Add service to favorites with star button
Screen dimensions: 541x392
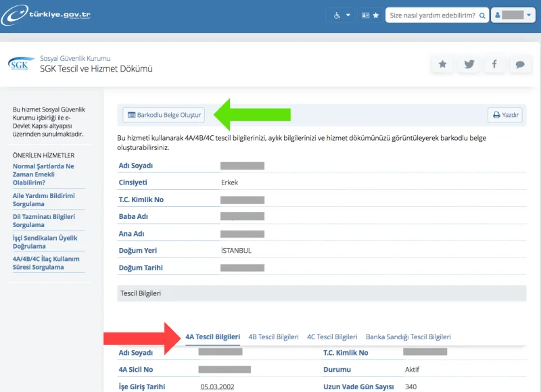point(442,64)
